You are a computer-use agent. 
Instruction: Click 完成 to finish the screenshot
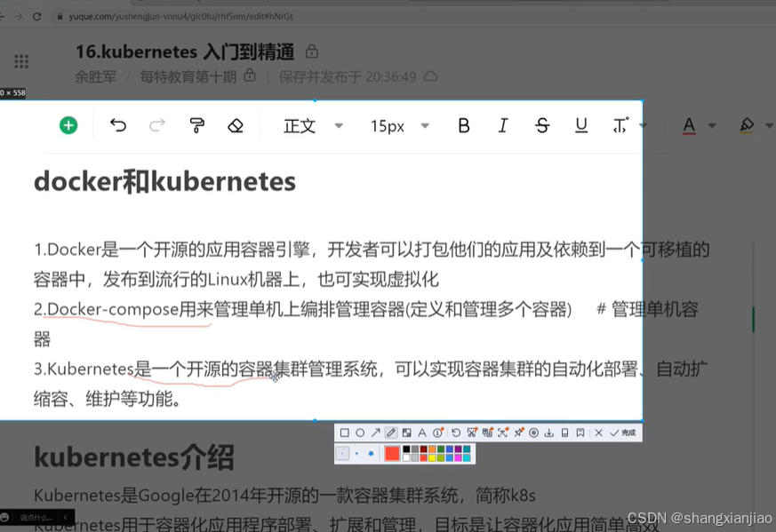pyautogui.click(x=623, y=433)
